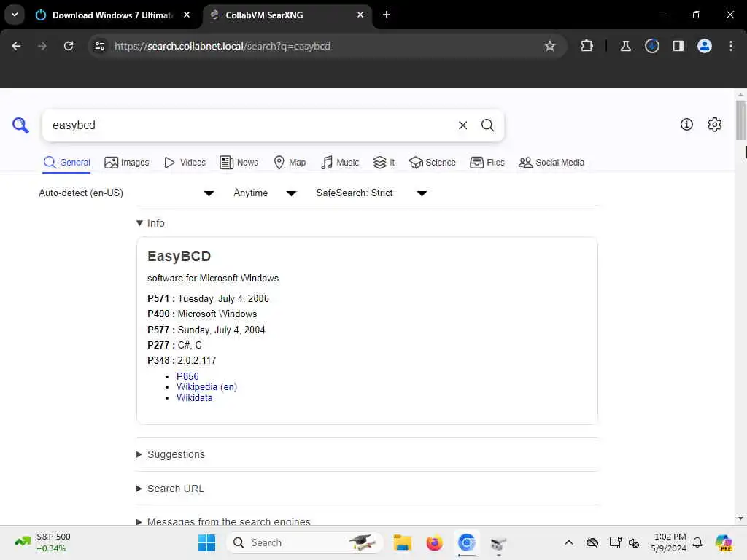Open the Wikipedia (en) link
This screenshot has height=560, width=747.
[x=206, y=386]
